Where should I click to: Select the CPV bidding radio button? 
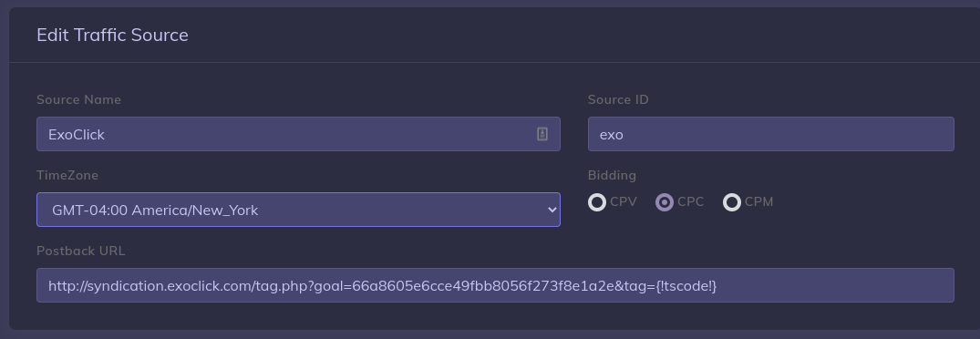(x=597, y=202)
